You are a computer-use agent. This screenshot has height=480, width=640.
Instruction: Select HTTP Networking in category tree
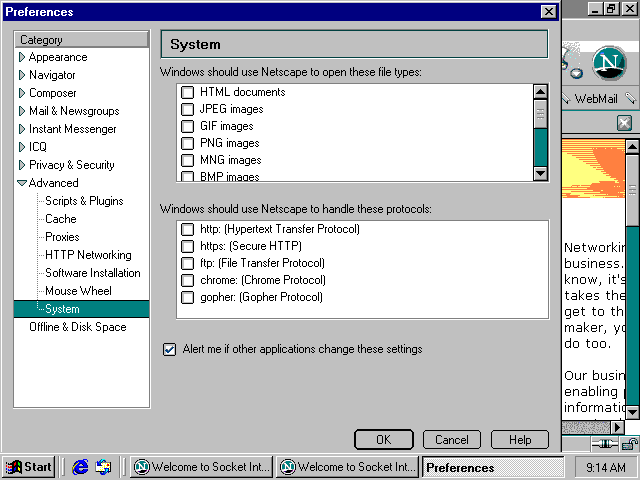point(88,255)
